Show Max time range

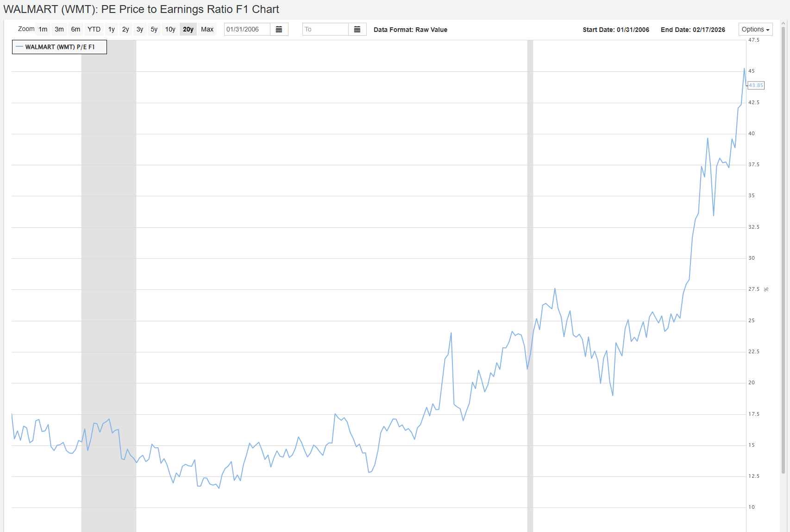click(207, 30)
